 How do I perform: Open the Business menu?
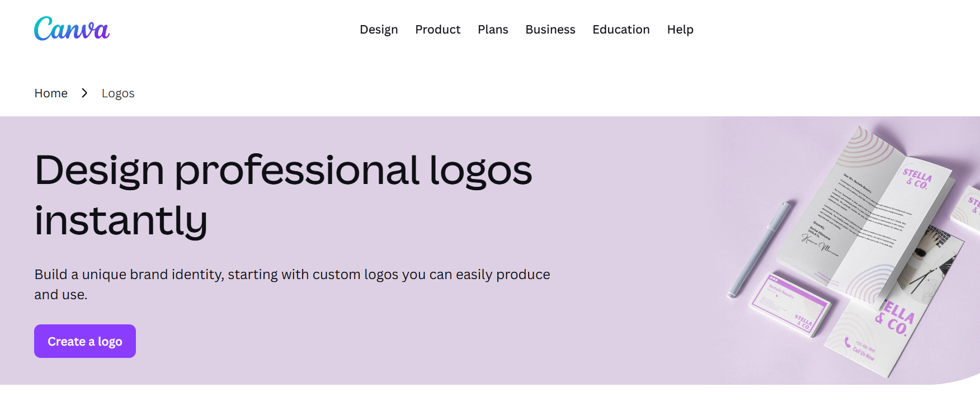(x=550, y=29)
